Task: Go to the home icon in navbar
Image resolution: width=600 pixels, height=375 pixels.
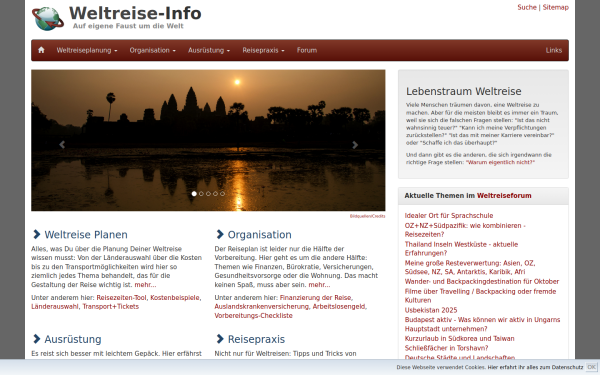Action: click(x=41, y=50)
